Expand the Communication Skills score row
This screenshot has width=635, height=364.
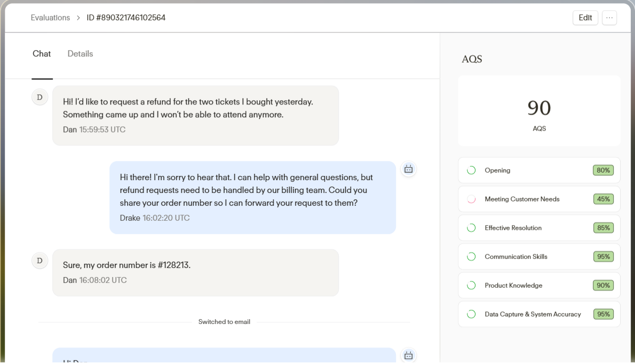[x=539, y=256]
